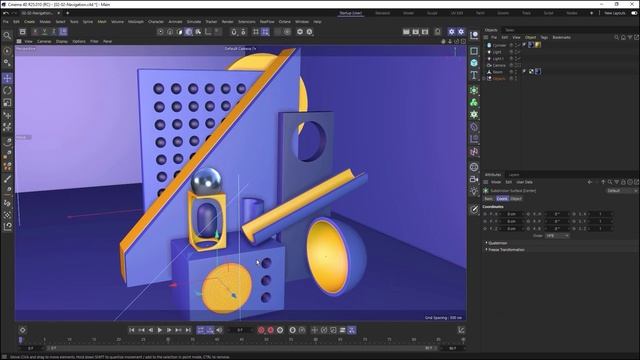Viewport: 640px width, 360px height.
Task: Switch to the Sculpt layout tab
Action: click(x=432, y=13)
